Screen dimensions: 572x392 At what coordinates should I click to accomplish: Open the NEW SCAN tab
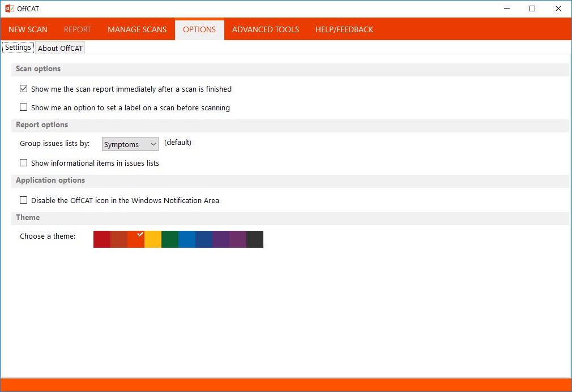(x=27, y=29)
